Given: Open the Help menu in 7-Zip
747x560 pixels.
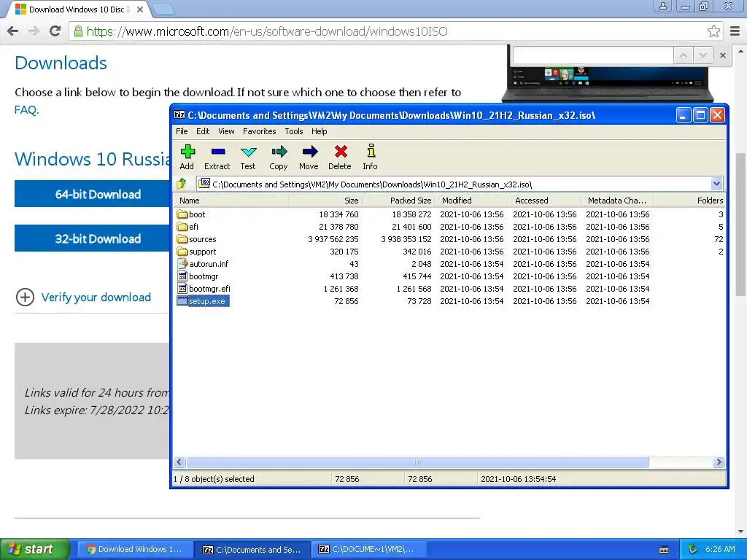Looking at the screenshot, I should click(x=320, y=131).
